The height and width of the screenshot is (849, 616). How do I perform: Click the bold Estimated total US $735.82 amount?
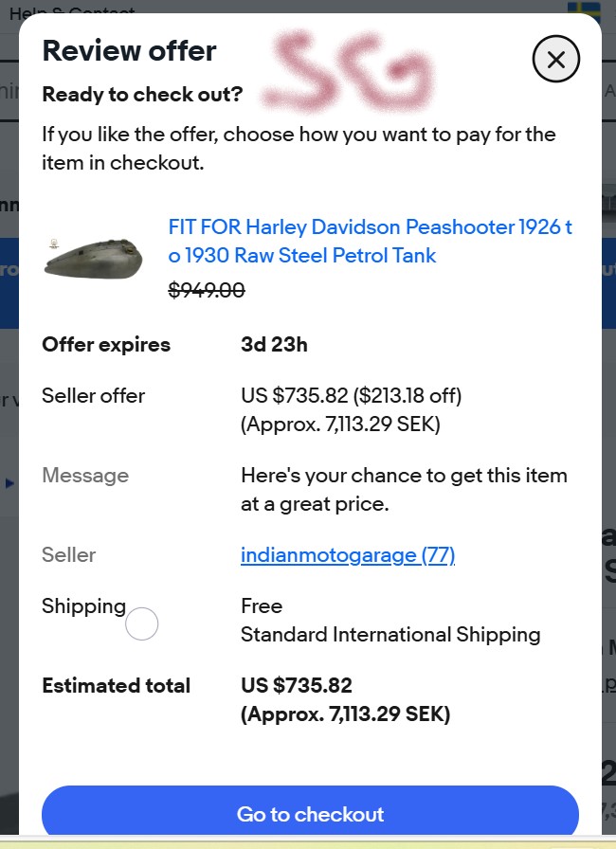click(297, 685)
